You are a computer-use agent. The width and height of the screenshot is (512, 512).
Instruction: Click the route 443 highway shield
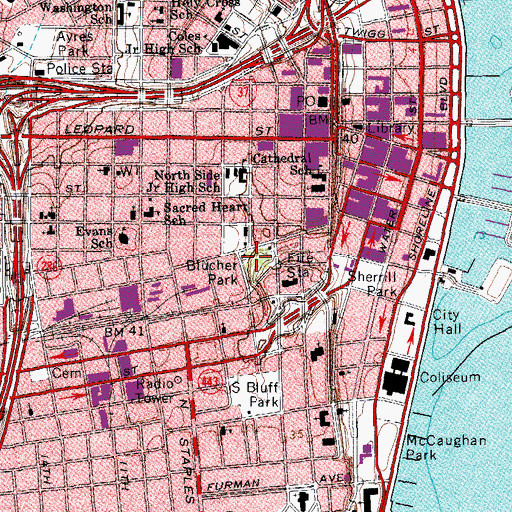[x=210, y=381]
